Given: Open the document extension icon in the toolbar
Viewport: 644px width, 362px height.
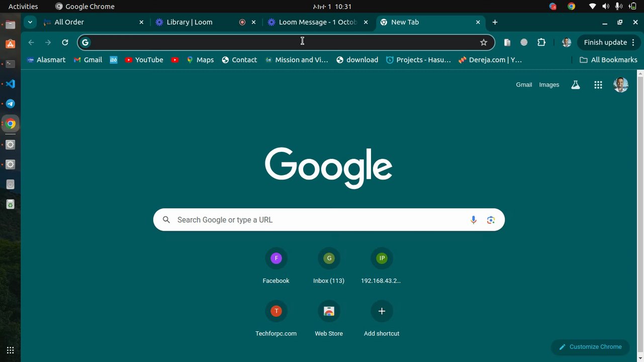Looking at the screenshot, I should [x=507, y=42].
